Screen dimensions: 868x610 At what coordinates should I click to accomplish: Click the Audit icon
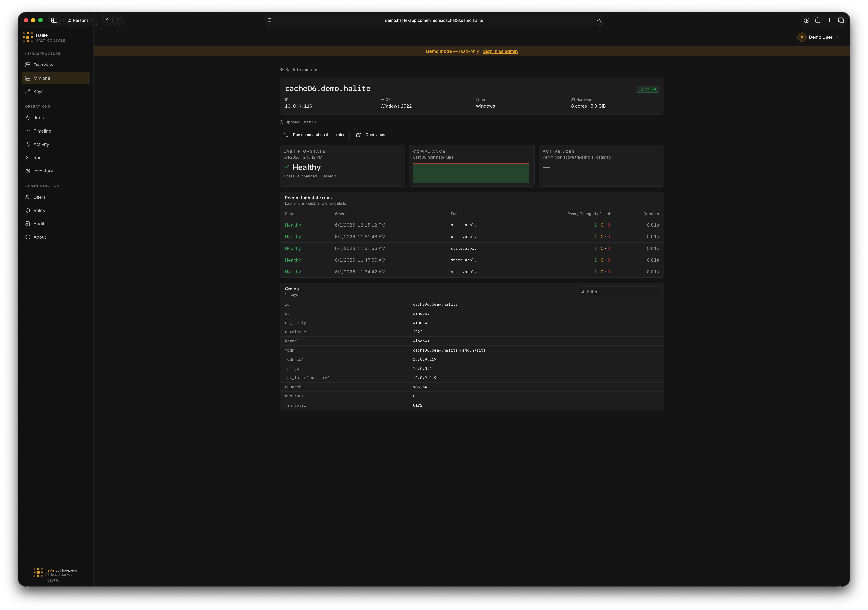[x=28, y=224]
